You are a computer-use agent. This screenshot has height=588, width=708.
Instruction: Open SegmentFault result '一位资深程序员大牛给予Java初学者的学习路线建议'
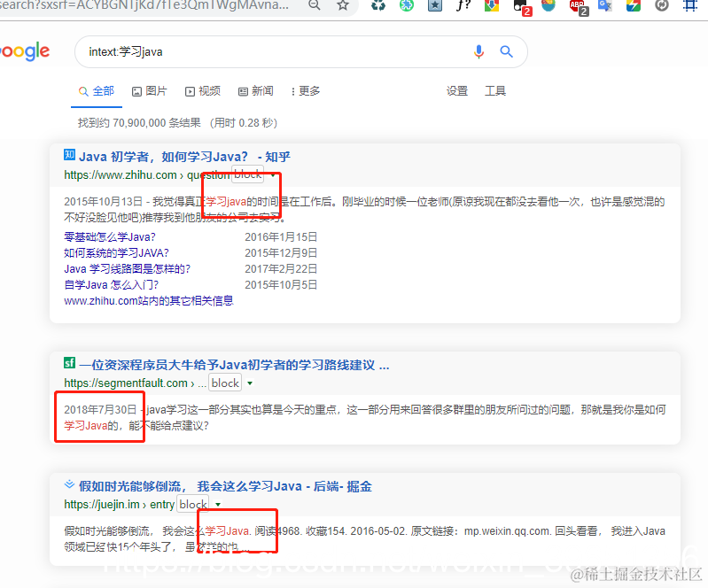coord(234,365)
